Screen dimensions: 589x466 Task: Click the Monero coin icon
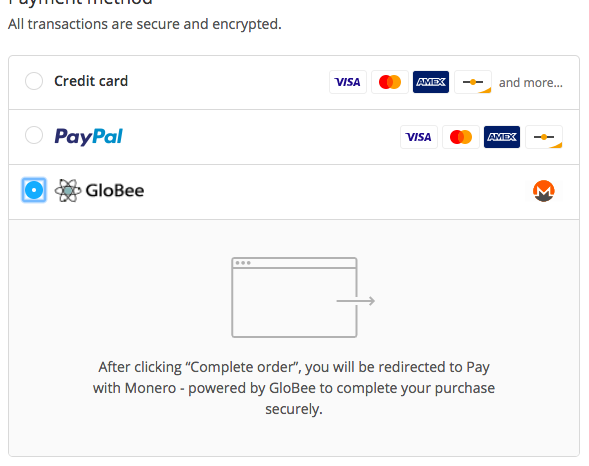click(x=544, y=191)
